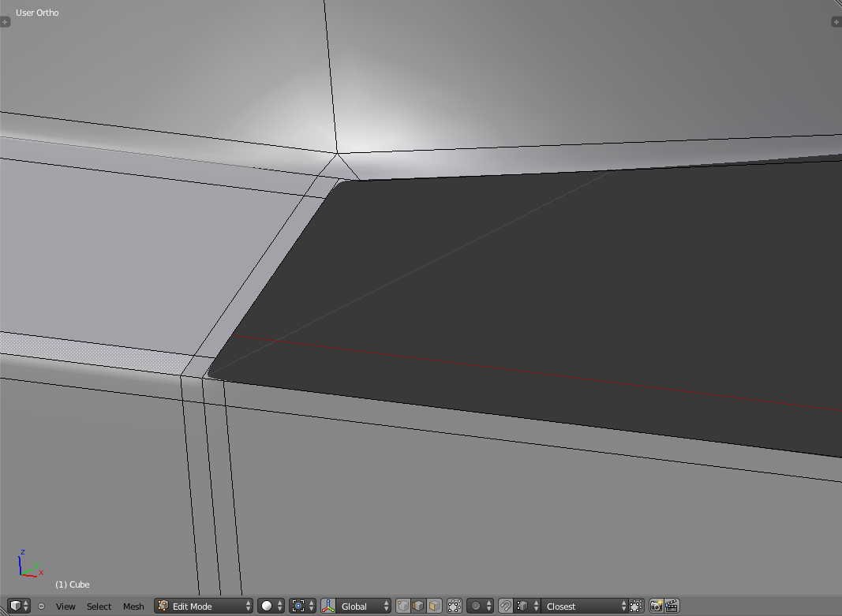Open the Closest snap target dropdown
The height and width of the screenshot is (616, 842).
coord(584,606)
